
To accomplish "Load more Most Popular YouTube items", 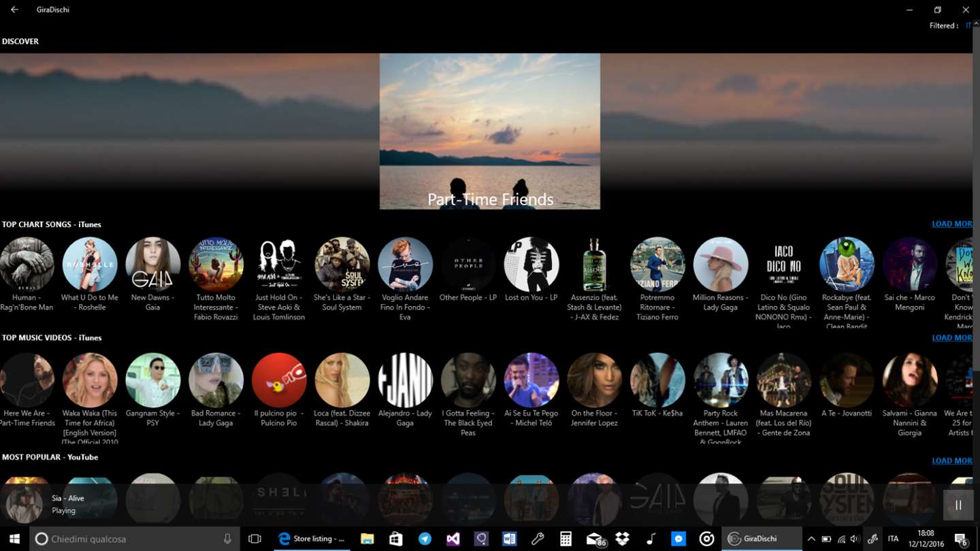I will point(951,461).
